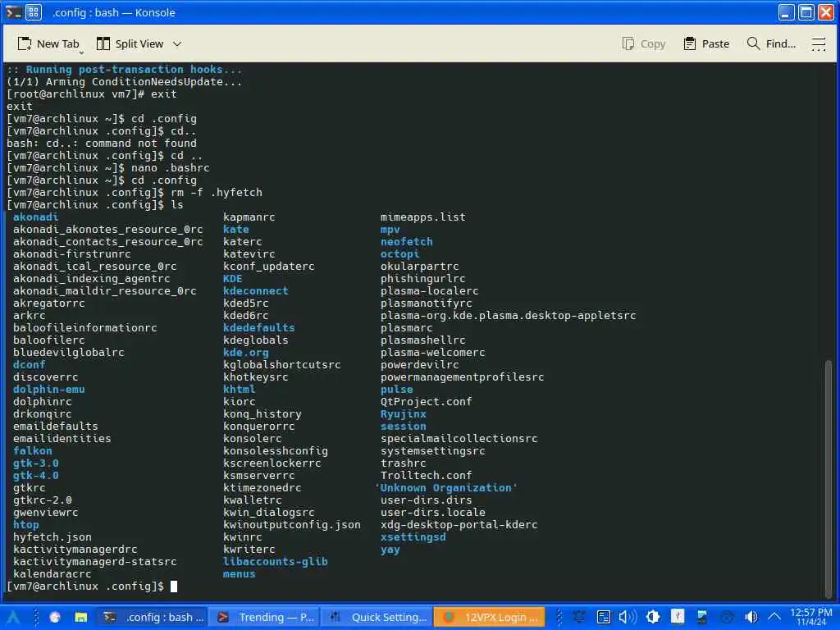Click the Paste toolbar button
The height and width of the screenshot is (630, 840).
click(706, 44)
